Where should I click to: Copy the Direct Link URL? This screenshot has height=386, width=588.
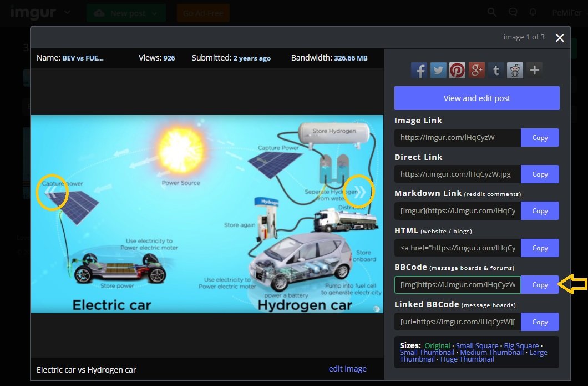540,174
